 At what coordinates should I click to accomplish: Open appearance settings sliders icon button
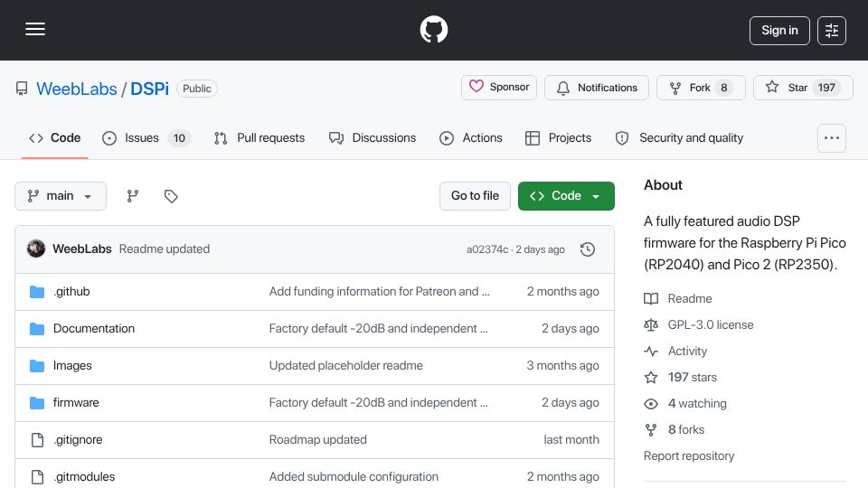(832, 31)
